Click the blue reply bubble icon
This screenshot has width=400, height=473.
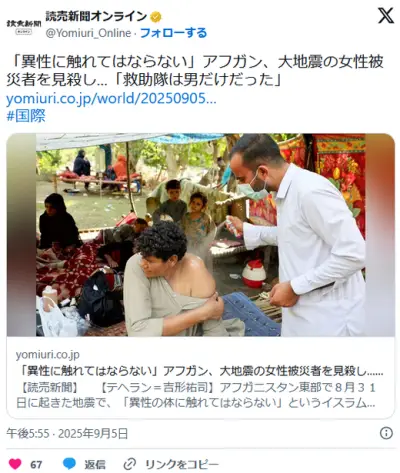[x=69, y=464]
